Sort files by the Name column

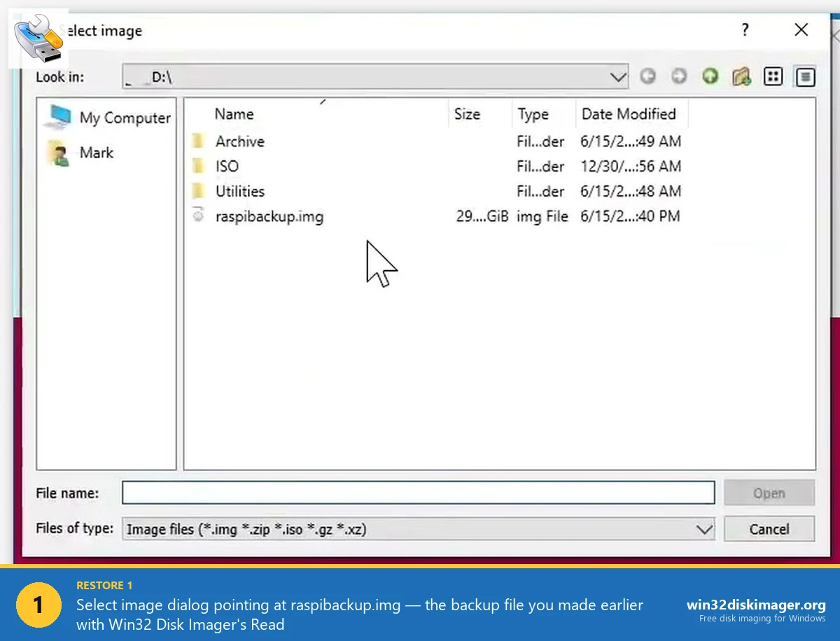pyautogui.click(x=234, y=113)
